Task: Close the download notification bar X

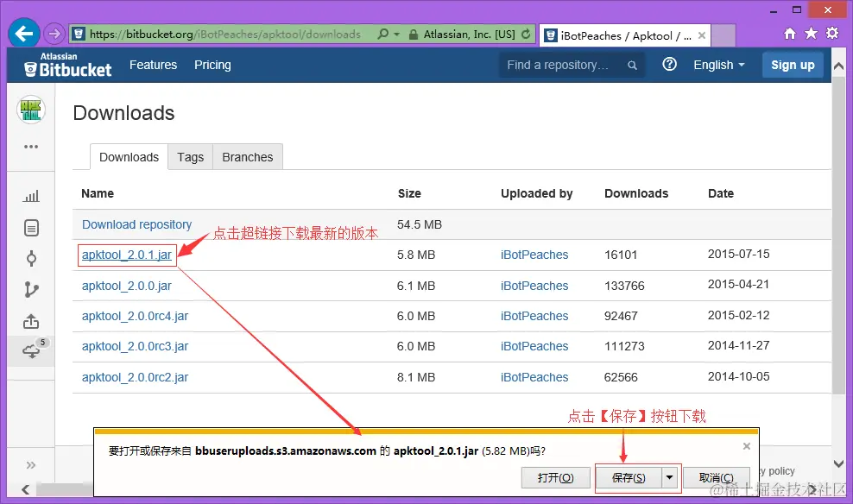Action: tap(746, 446)
